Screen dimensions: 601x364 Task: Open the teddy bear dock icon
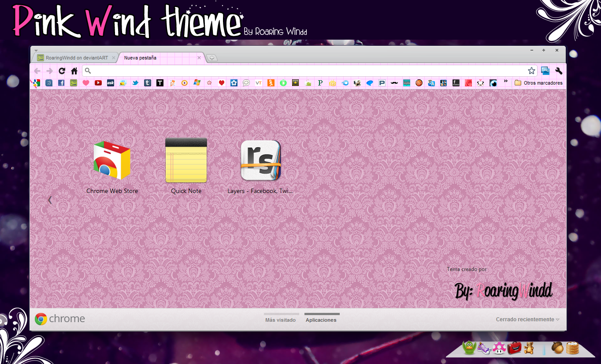(529, 348)
